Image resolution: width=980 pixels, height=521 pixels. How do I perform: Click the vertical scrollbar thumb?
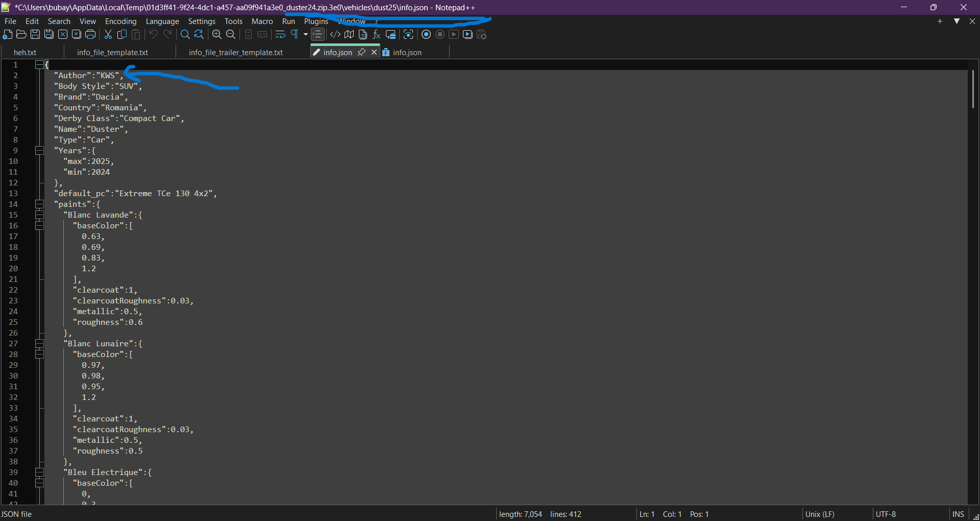coord(973,89)
